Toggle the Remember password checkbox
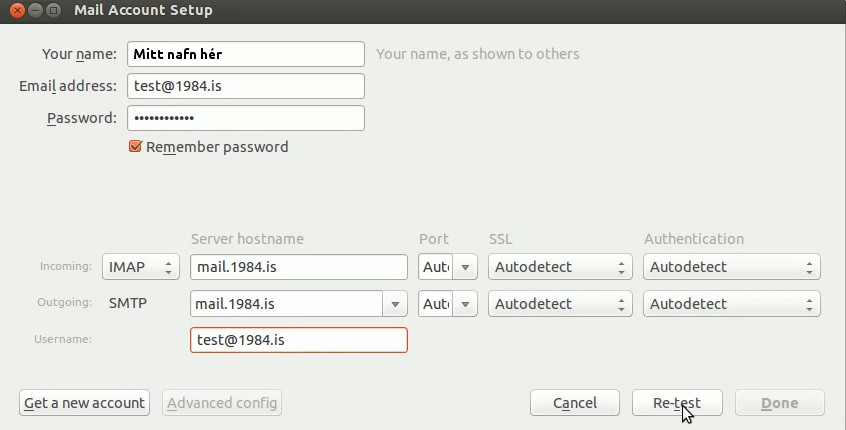 pyautogui.click(x=136, y=147)
